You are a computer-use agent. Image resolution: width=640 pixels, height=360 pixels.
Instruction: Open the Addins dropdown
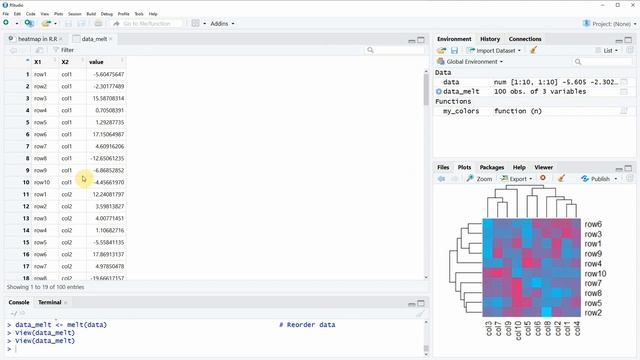point(222,24)
